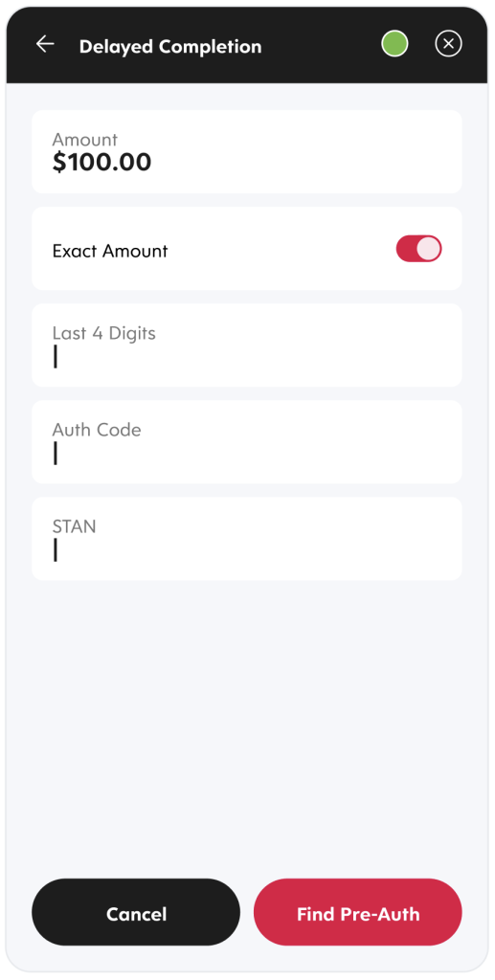The height and width of the screenshot is (980, 495).
Task: Click the Amount label above $100.00
Action: 84,140
